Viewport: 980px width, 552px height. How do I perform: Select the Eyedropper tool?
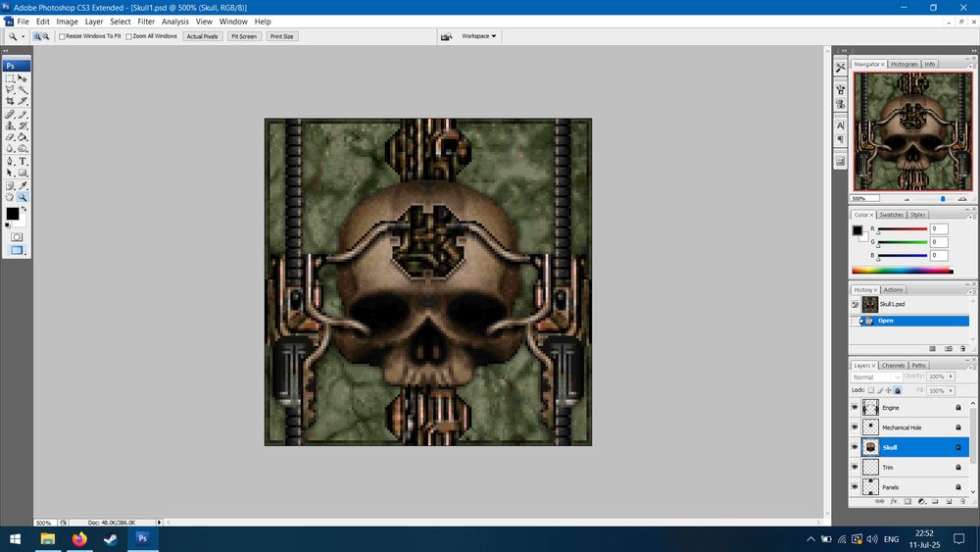tap(23, 185)
